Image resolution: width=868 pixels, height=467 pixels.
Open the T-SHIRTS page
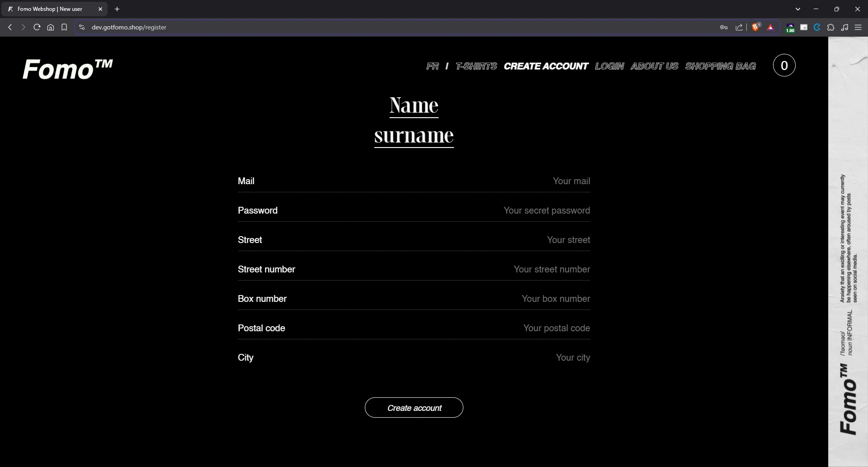(x=476, y=66)
